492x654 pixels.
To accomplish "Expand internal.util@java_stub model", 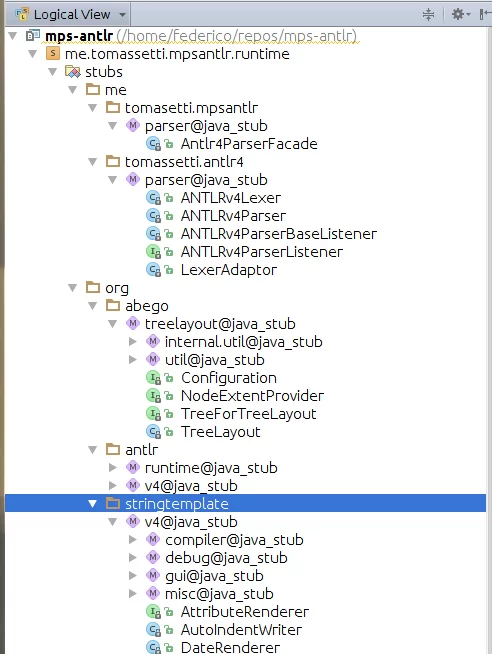I will [x=133, y=342].
